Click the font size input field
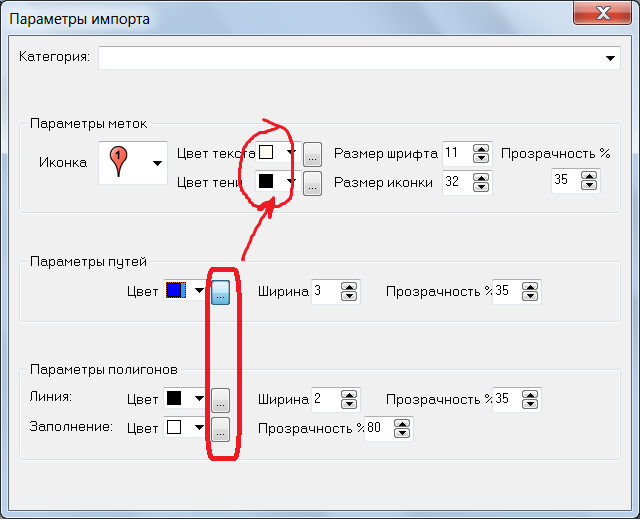 coord(456,154)
